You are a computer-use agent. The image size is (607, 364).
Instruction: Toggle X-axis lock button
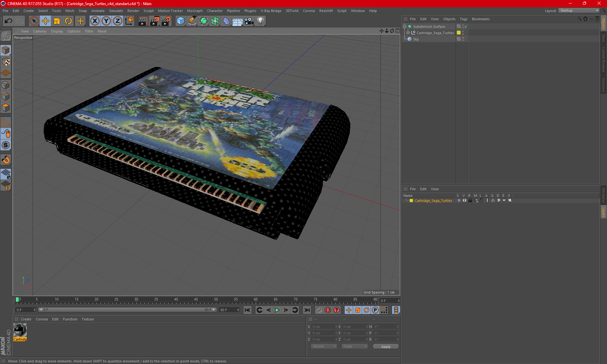(95, 21)
